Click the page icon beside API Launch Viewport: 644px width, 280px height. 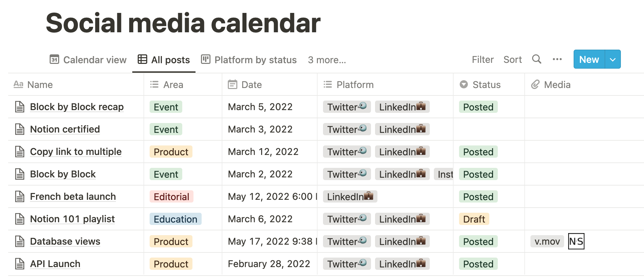coord(20,264)
